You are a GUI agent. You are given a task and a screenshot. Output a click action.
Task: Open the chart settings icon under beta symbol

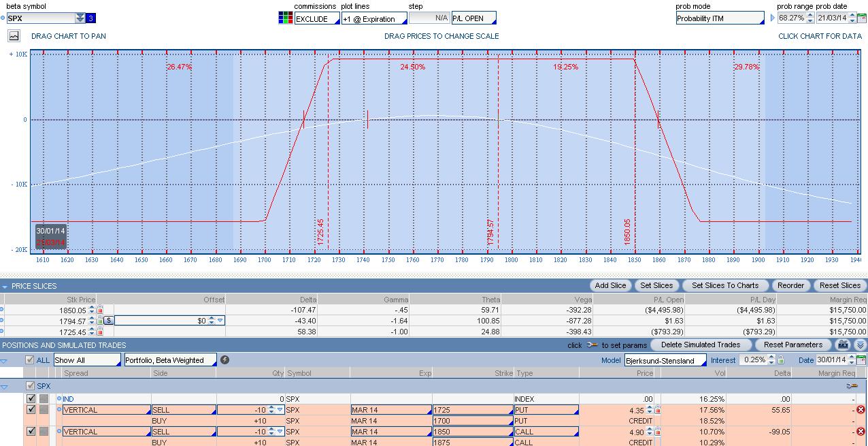tap(14, 36)
